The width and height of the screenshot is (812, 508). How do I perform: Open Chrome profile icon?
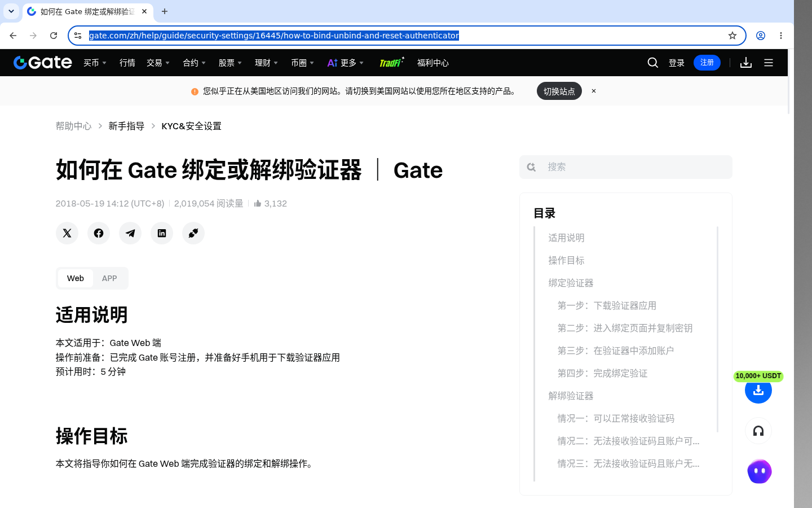point(761,36)
